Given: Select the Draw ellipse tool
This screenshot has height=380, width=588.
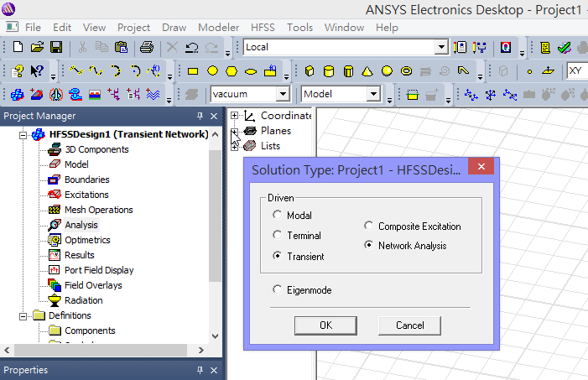Looking at the screenshot, I should [251, 71].
